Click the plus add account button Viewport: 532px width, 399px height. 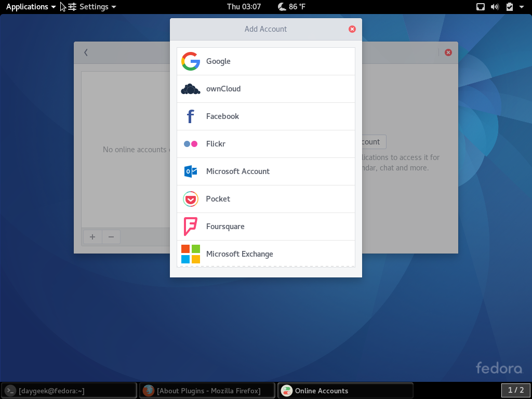click(x=92, y=237)
